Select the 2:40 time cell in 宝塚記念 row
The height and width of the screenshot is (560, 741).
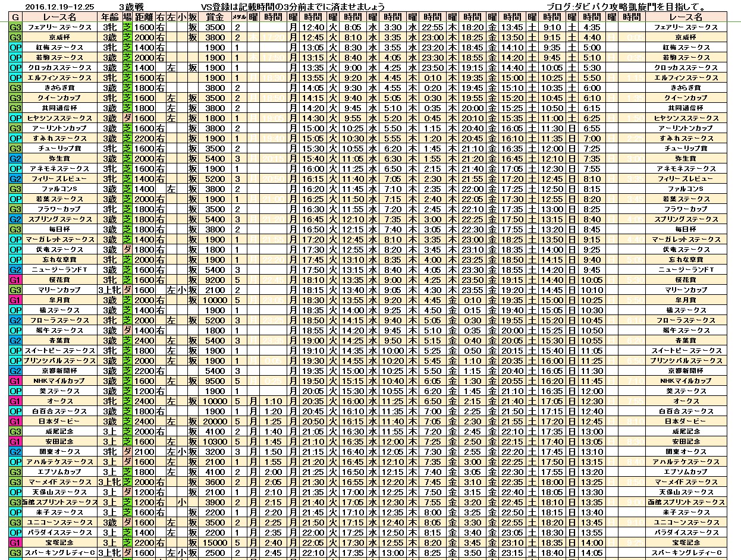click(272, 543)
